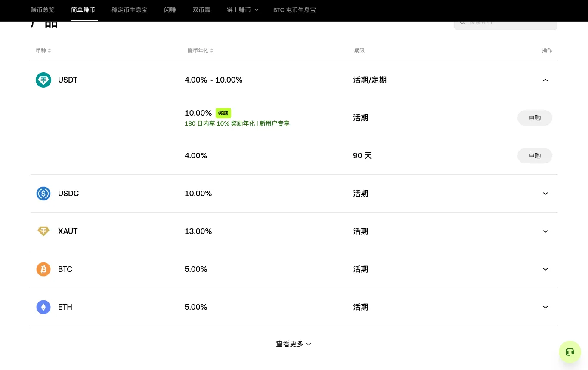588x370 pixels.
Task: Switch to the 稳定币生息宝 tab
Action: point(130,10)
